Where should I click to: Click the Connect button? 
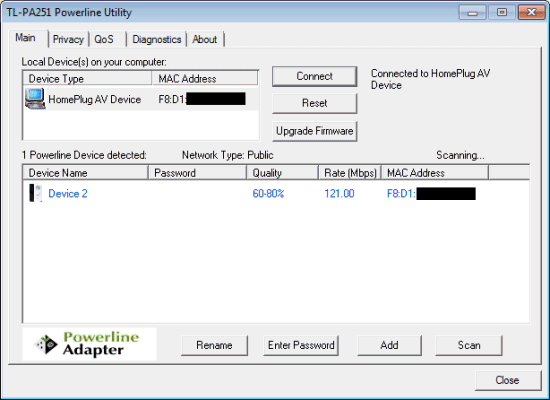click(315, 76)
